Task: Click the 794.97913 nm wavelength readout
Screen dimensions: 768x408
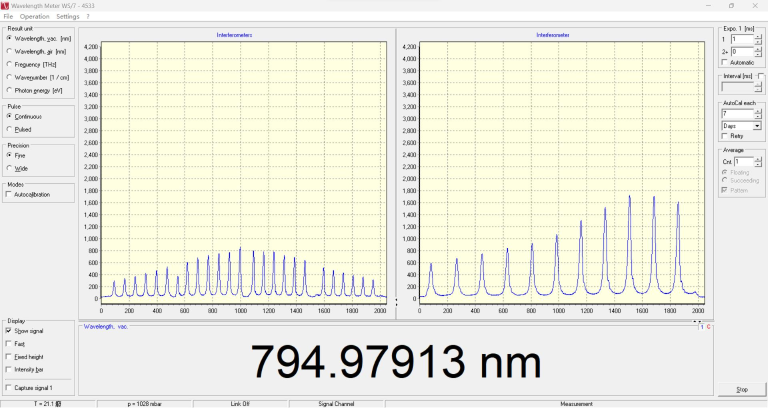Action: (396, 362)
